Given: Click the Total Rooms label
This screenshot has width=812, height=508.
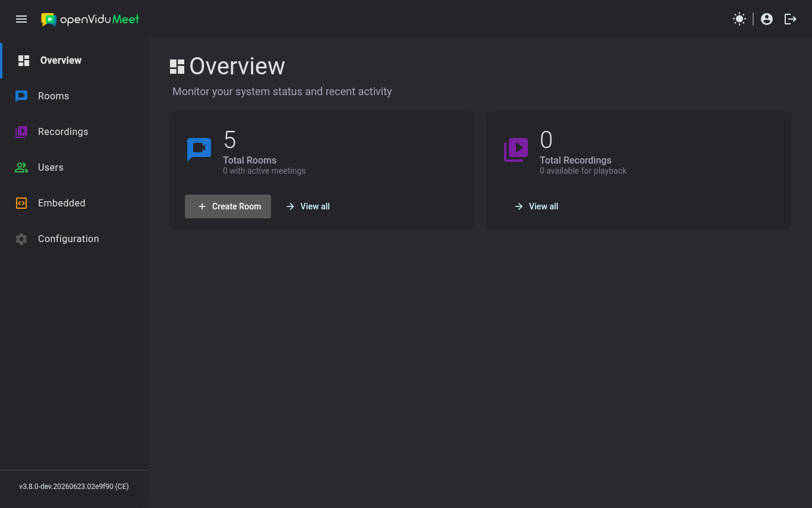Looking at the screenshot, I should pyautogui.click(x=250, y=160).
